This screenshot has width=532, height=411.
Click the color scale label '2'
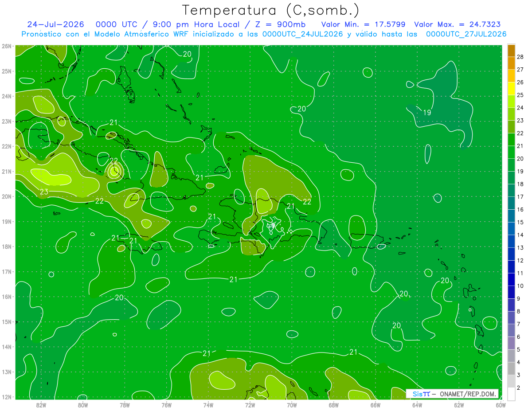(518, 388)
